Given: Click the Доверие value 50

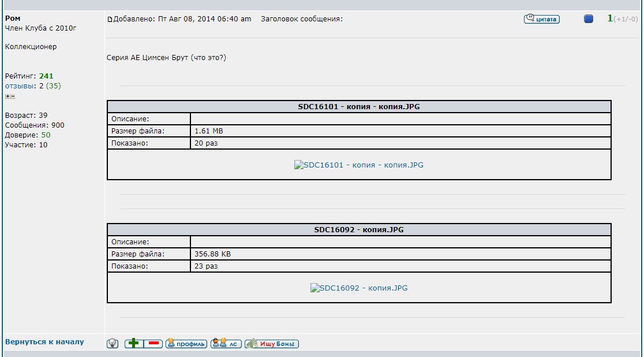Looking at the screenshot, I should point(46,135).
